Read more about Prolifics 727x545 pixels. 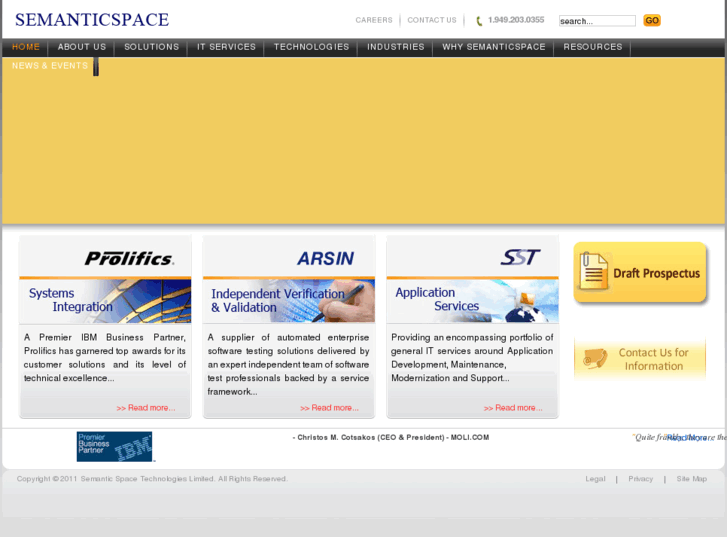pyautogui.click(x=146, y=408)
